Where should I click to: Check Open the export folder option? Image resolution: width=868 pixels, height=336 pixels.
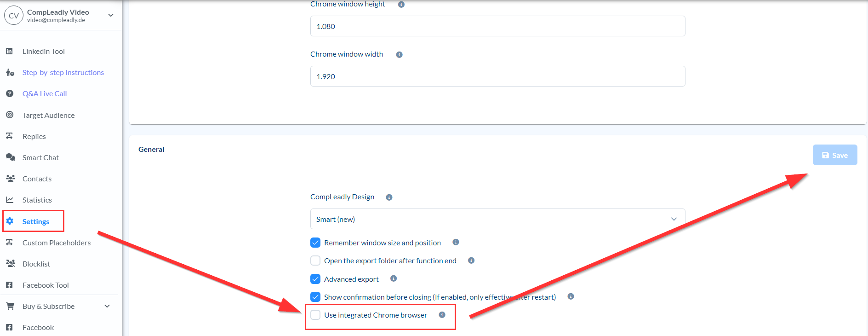(315, 261)
